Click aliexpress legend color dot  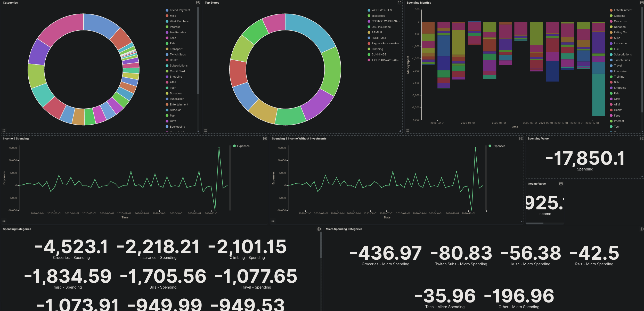(x=369, y=16)
